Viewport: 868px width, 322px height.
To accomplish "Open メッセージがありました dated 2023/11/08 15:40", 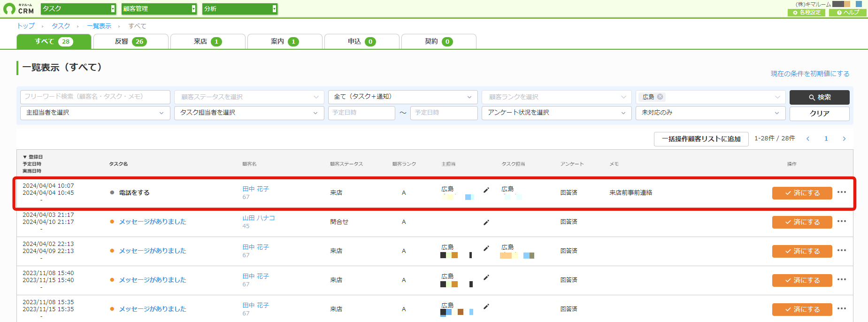I will tap(153, 280).
